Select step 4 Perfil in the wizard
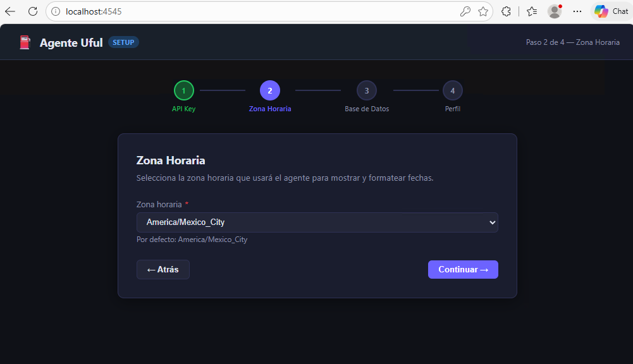 453,90
